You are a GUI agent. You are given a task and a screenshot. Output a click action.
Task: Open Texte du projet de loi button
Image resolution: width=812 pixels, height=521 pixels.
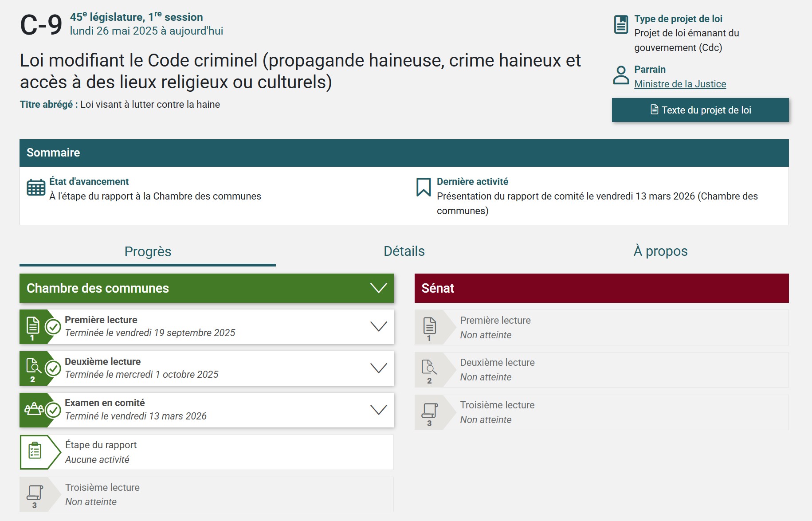[700, 110]
